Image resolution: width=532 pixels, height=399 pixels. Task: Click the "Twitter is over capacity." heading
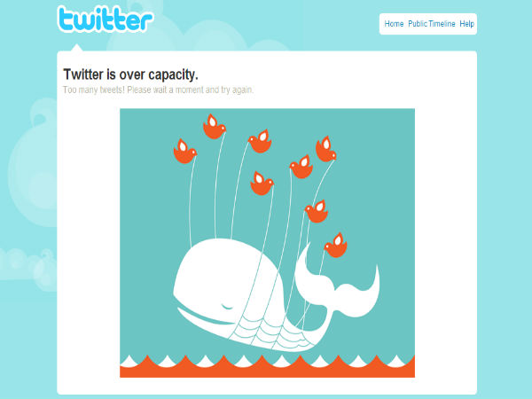coord(130,74)
